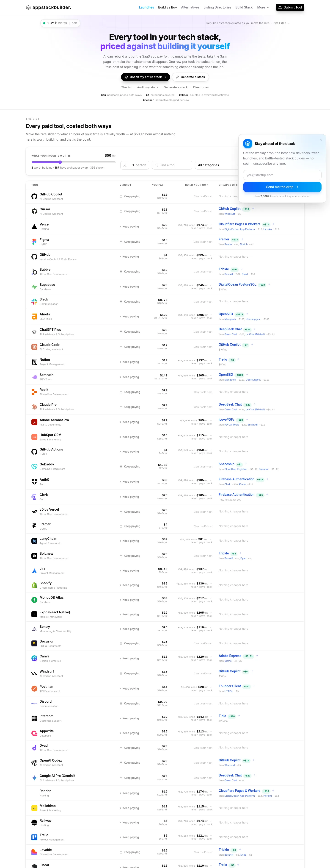Click the Trello row logo
330x868 pixels.
click(34, 837)
